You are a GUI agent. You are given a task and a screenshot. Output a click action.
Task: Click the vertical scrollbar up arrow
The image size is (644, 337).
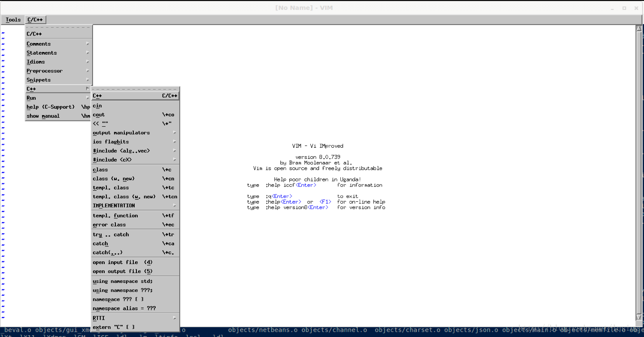click(639, 29)
